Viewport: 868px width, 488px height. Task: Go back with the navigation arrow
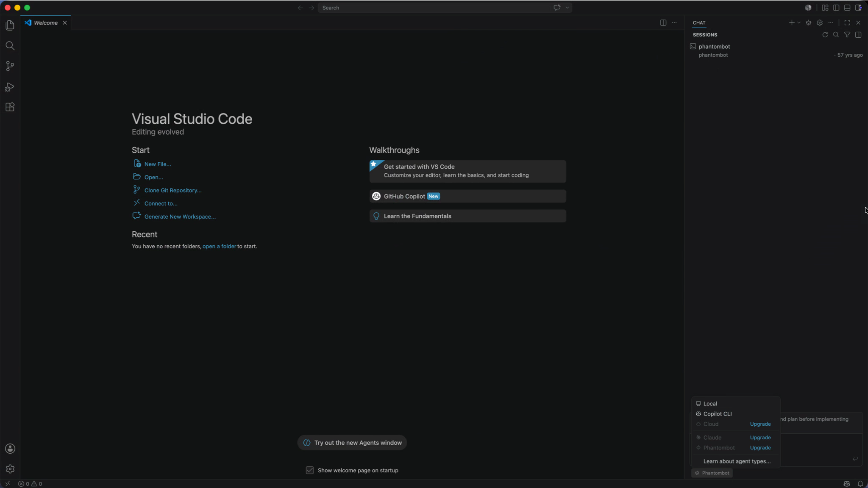click(300, 8)
